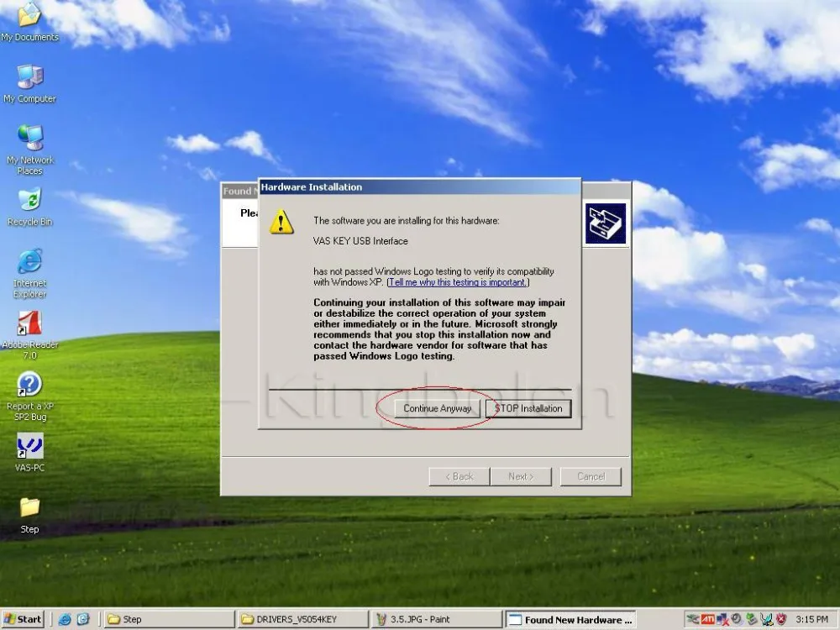Image resolution: width=840 pixels, height=630 pixels.
Task: Click the speaker volume tray icon
Action: click(x=737, y=618)
